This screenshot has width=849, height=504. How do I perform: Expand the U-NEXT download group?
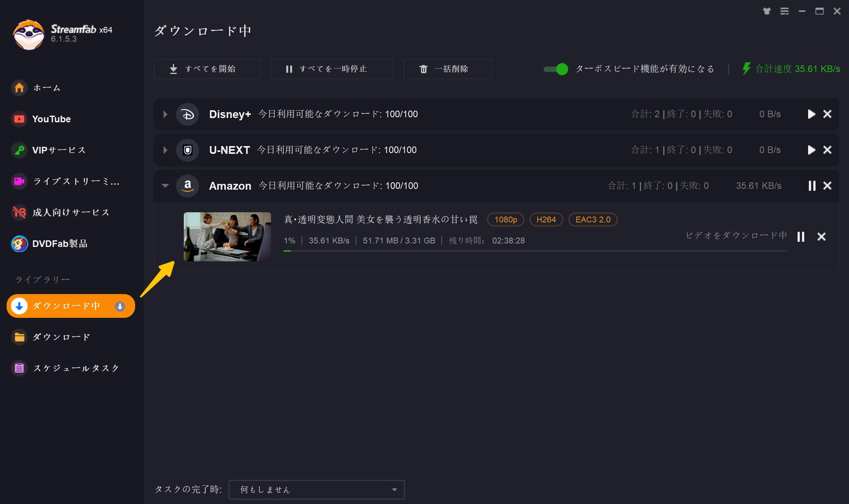[x=165, y=150]
